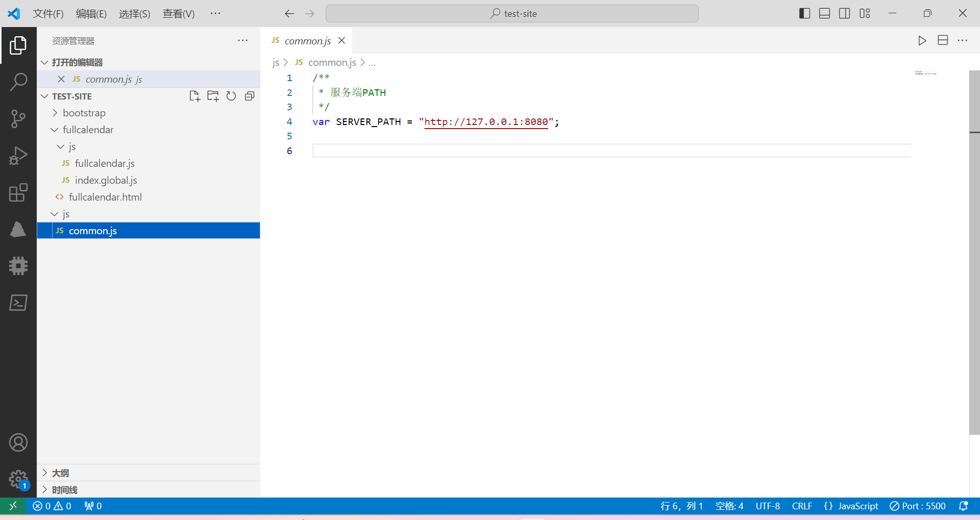Viewport: 980px width, 520px height.
Task: Create a new folder in TEST-SITE
Action: (213, 96)
